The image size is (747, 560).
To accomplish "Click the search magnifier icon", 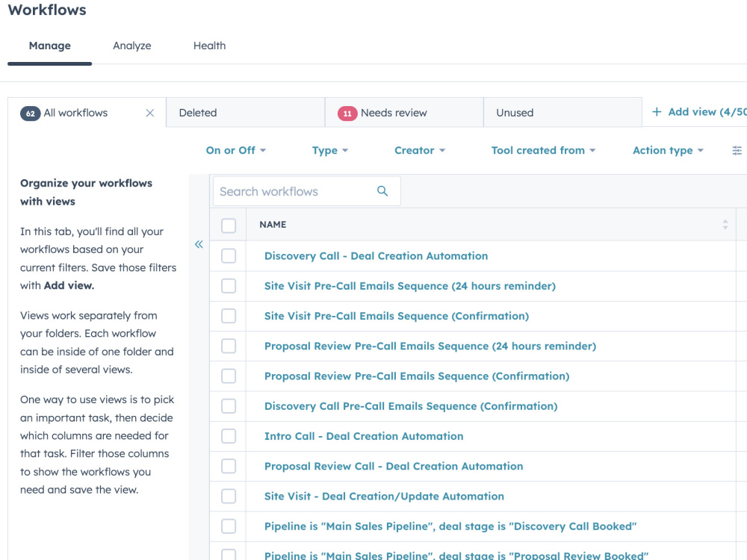I will coord(382,191).
